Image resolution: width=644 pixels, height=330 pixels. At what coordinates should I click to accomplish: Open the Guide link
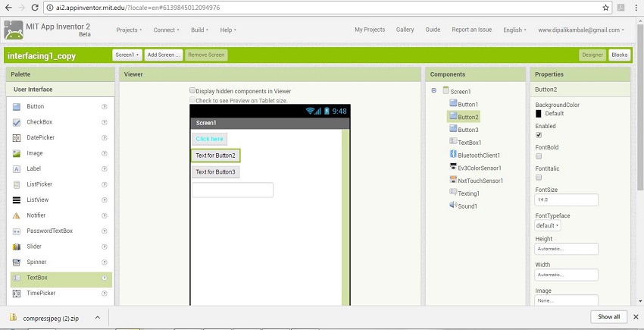[433, 30]
